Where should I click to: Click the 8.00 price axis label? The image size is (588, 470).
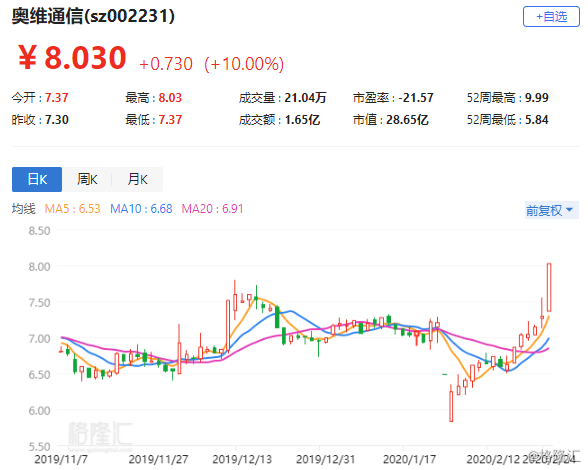(x=39, y=267)
